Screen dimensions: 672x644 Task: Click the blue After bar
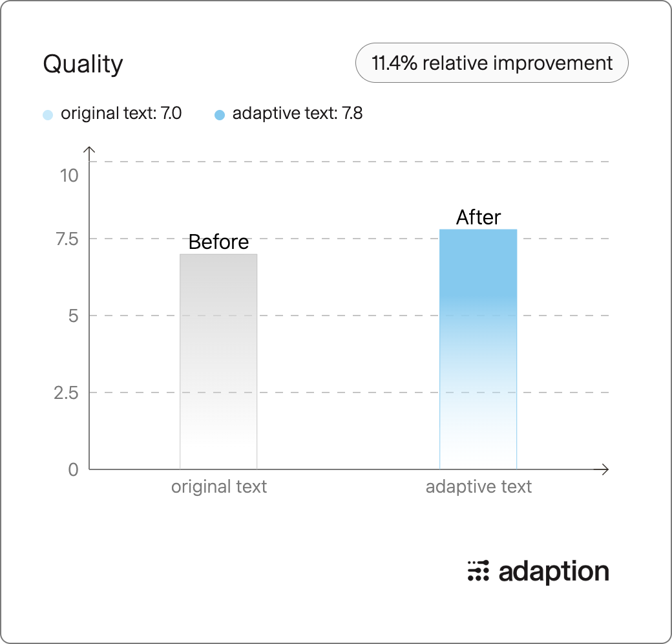tap(478, 349)
